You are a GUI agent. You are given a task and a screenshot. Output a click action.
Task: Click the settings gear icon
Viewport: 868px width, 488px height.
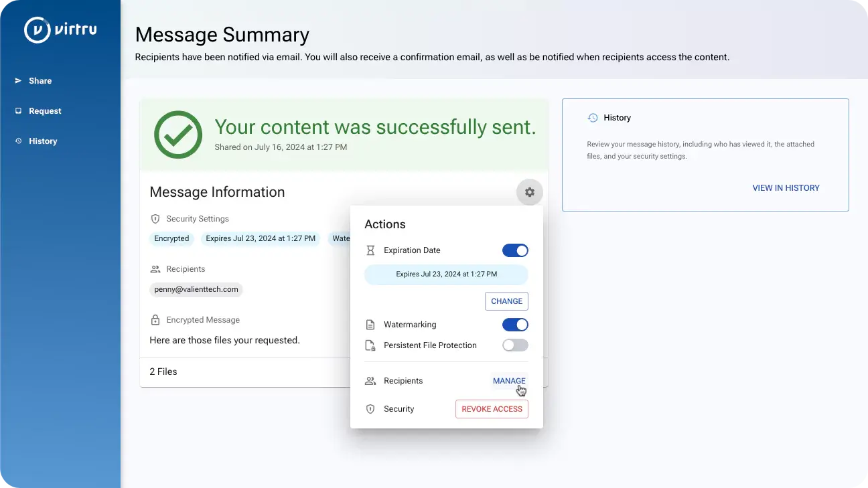pos(530,192)
